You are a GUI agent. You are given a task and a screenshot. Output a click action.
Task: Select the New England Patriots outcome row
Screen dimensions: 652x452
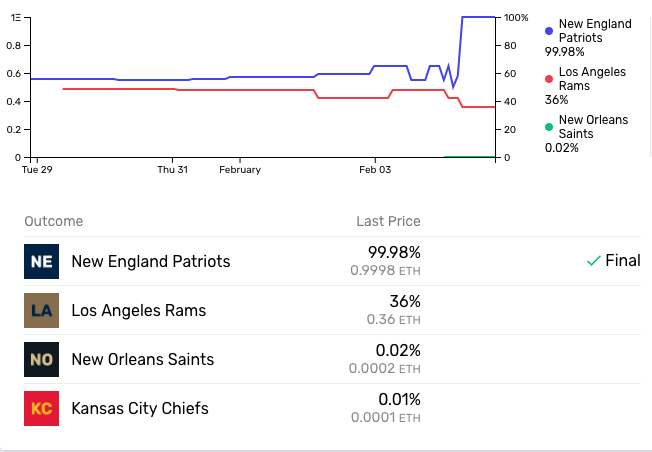coord(332,261)
